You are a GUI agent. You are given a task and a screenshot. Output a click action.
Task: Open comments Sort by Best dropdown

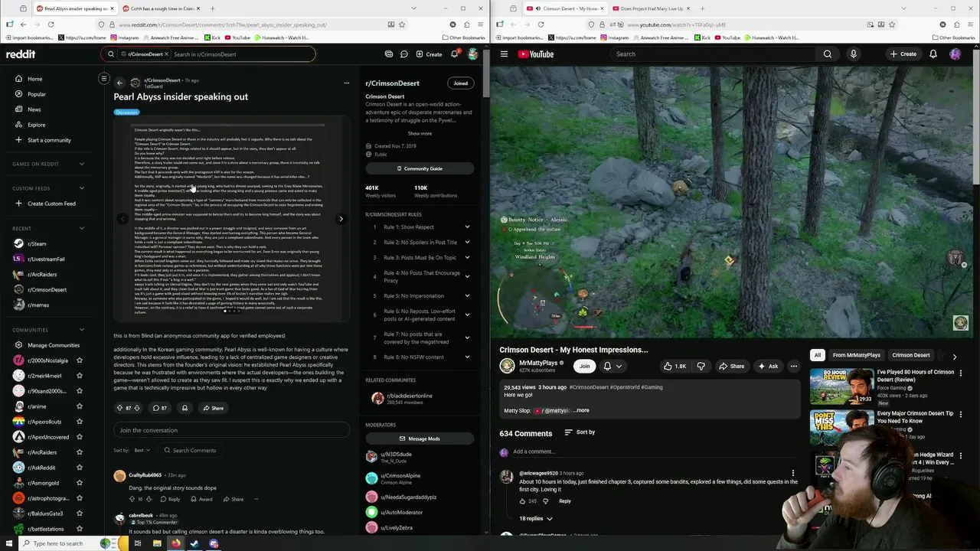(x=142, y=450)
